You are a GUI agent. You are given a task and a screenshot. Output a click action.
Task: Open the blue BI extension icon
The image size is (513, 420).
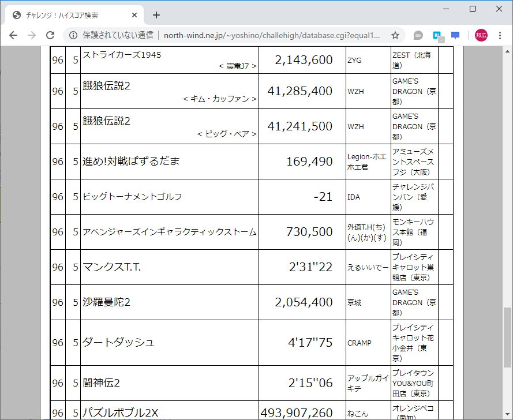click(x=438, y=36)
